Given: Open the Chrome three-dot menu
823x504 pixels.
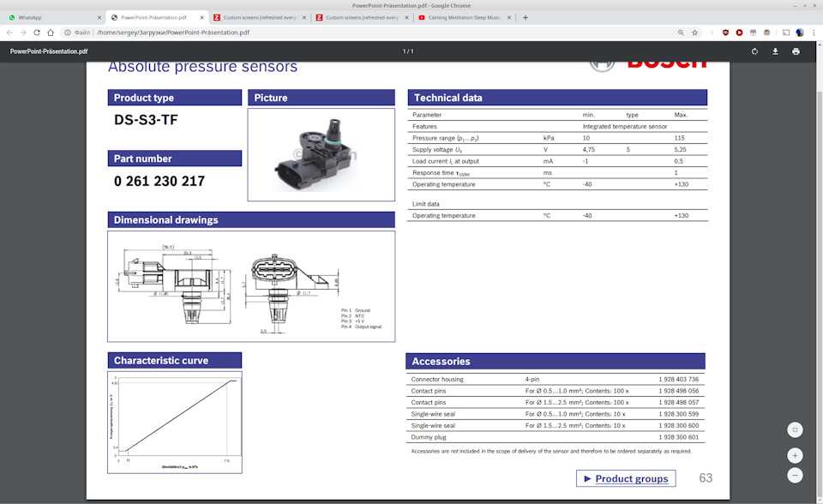Looking at the screenshot, I should click(x=814, y=33).
